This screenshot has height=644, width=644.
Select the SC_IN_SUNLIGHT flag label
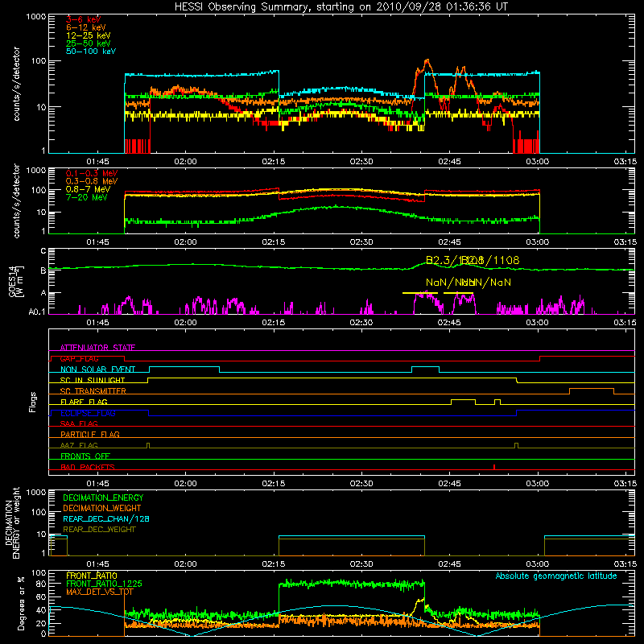click(93, 380)
